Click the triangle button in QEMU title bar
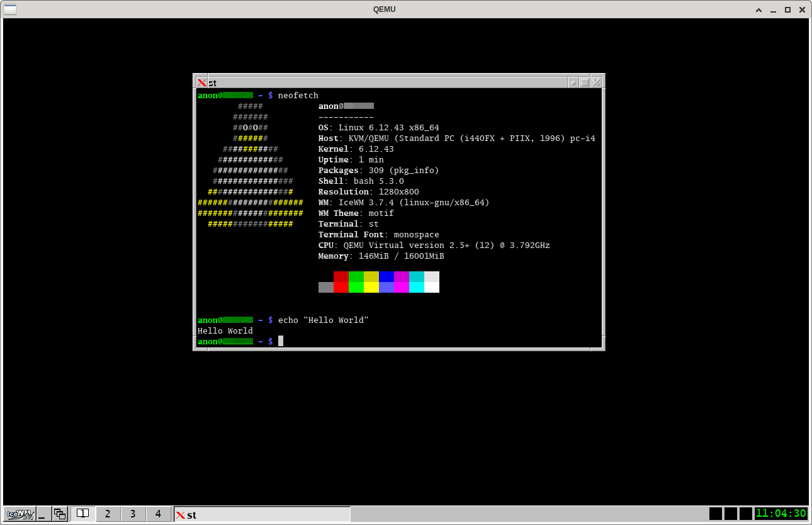 click(x=759, y=9)
